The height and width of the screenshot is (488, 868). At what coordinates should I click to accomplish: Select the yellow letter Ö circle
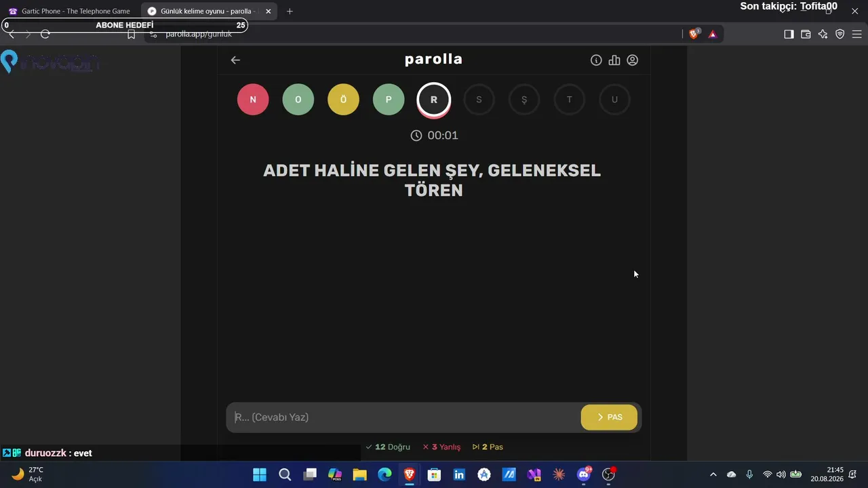point(343,100)
